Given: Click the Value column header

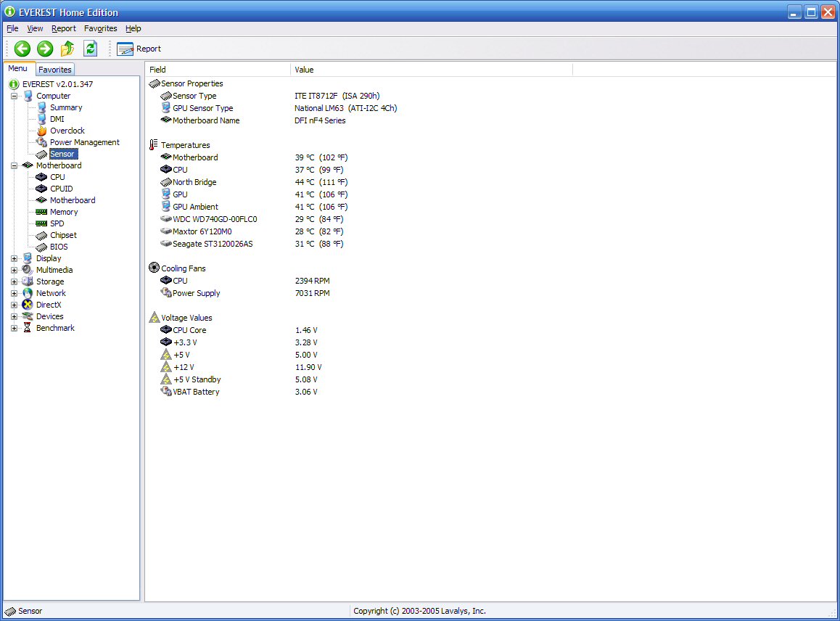Looking at the screenshot, I should click(x=432, y=70).
